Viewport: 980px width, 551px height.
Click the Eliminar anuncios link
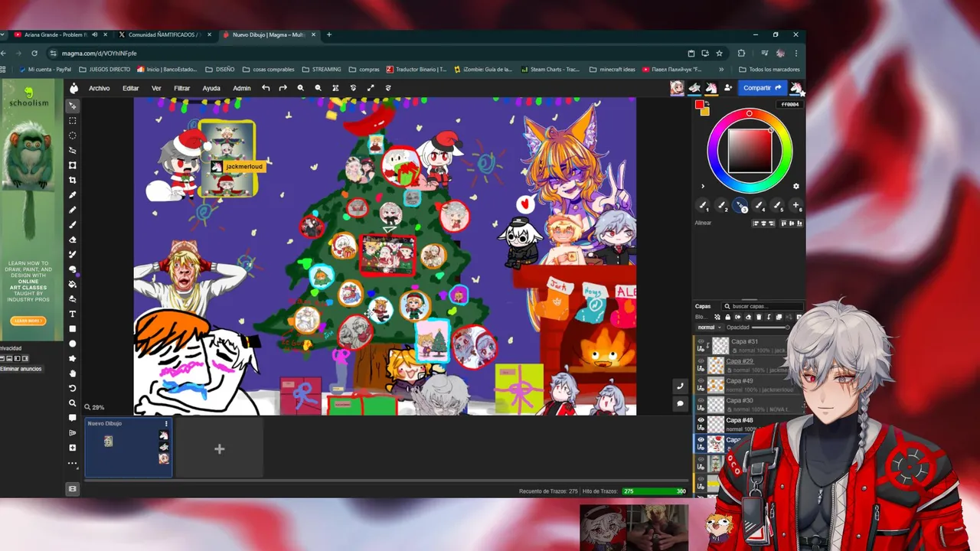(x=21, y=369)
